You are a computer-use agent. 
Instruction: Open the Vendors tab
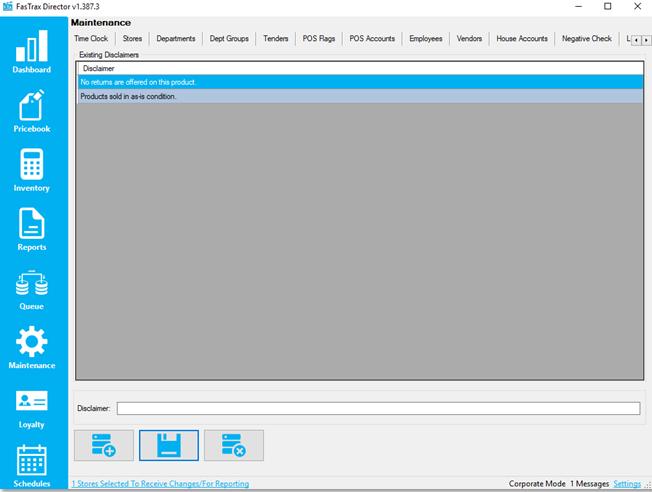(469, 39)
